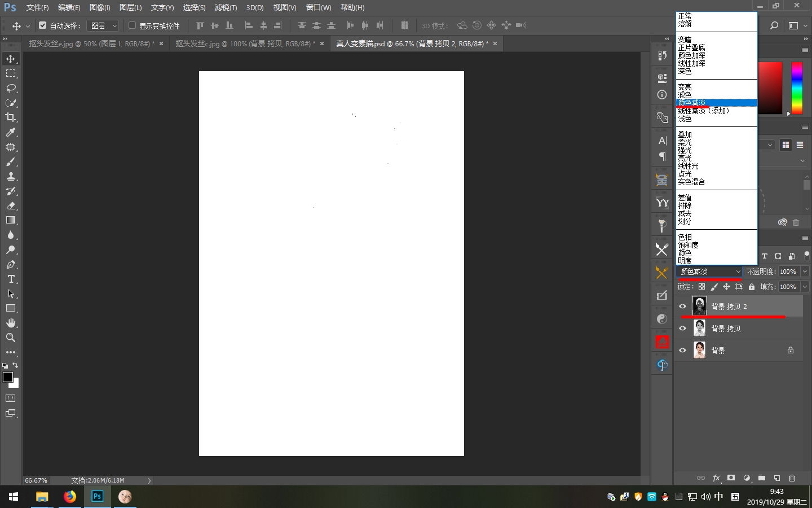
Task: Select the Move tool in the toolbox
Action: (x=11, y=59)
